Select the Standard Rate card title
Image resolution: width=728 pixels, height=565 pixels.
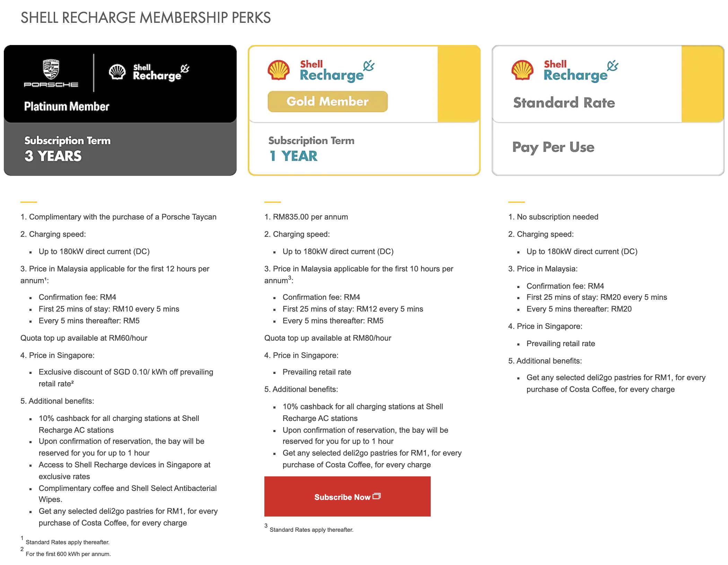564,103
